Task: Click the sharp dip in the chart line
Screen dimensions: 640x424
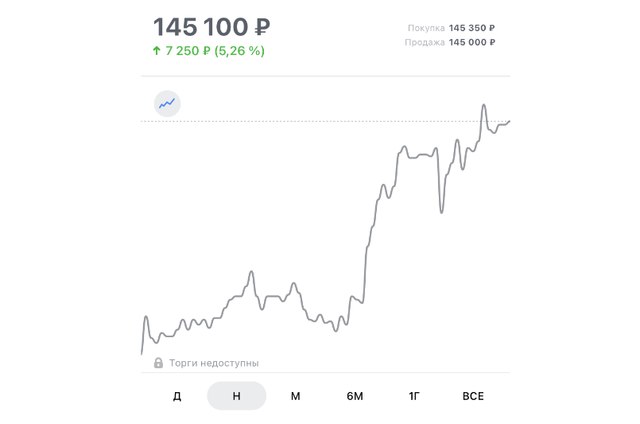Action: point(441,211)
